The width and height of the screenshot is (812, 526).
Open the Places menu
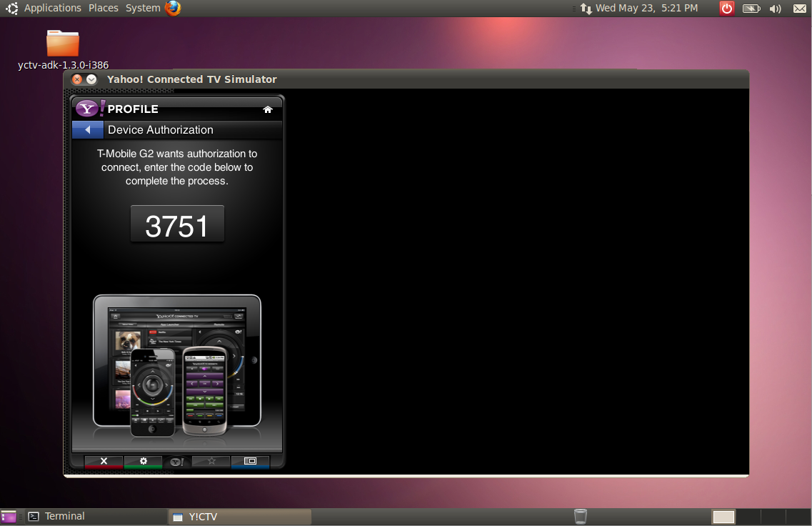[x=103, y=8]
